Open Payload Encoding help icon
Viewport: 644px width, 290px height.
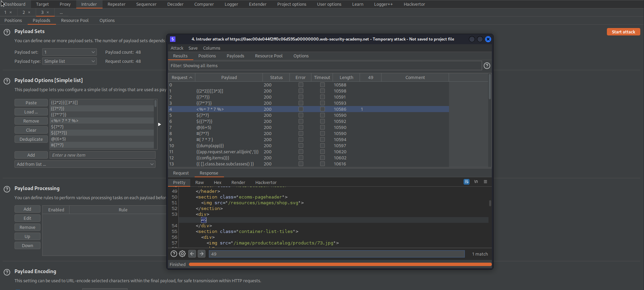(x=7, y=272)
